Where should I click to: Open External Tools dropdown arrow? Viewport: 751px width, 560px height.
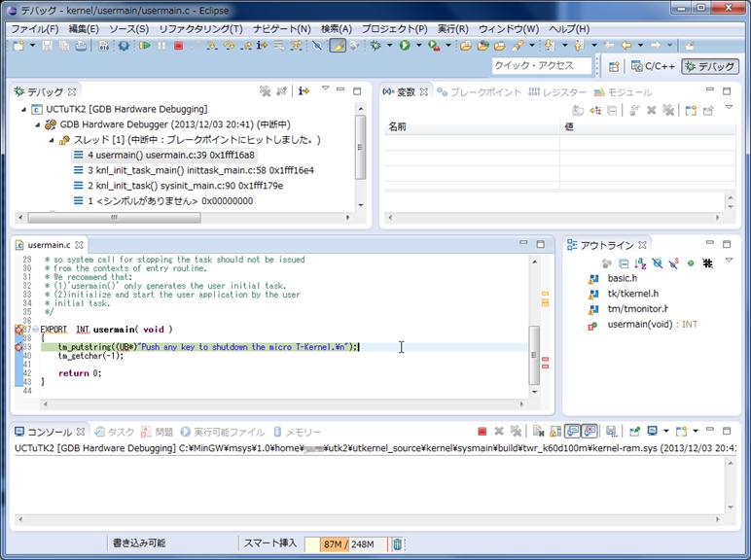[448, 46]
